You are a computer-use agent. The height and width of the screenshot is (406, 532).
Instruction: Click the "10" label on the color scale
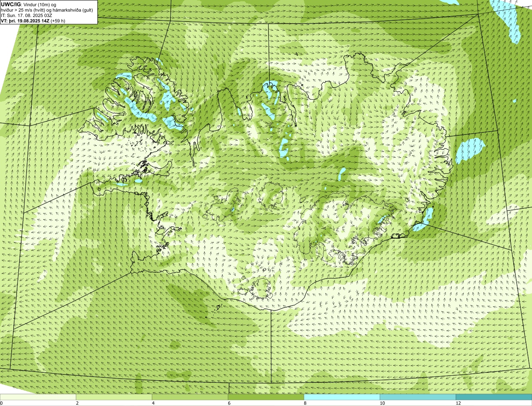pyautogui.click(x=382, y=403)
